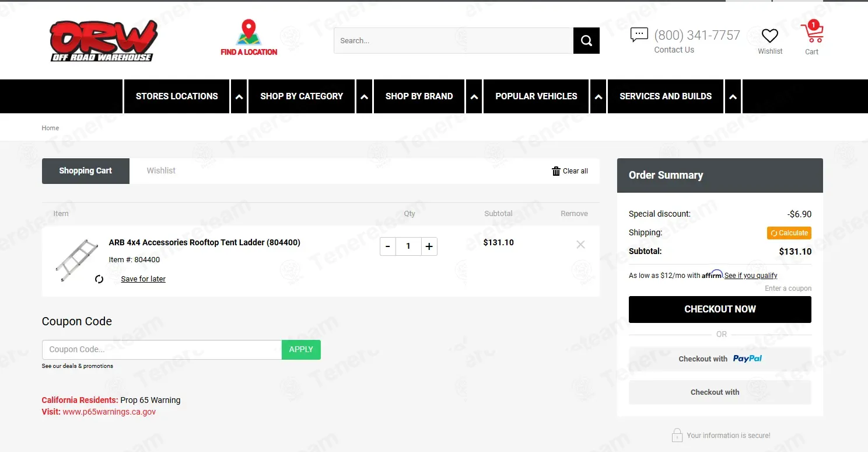Open See if you qualify Affirm link
The width and height of the screenshot is (868, 452).
pos(751,276)
